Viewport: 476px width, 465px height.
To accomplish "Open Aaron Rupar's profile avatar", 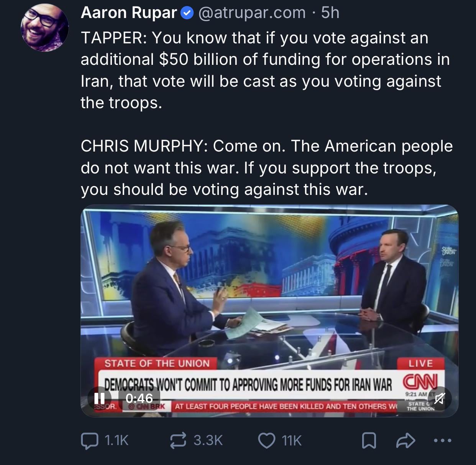I will tap(44, 28).
